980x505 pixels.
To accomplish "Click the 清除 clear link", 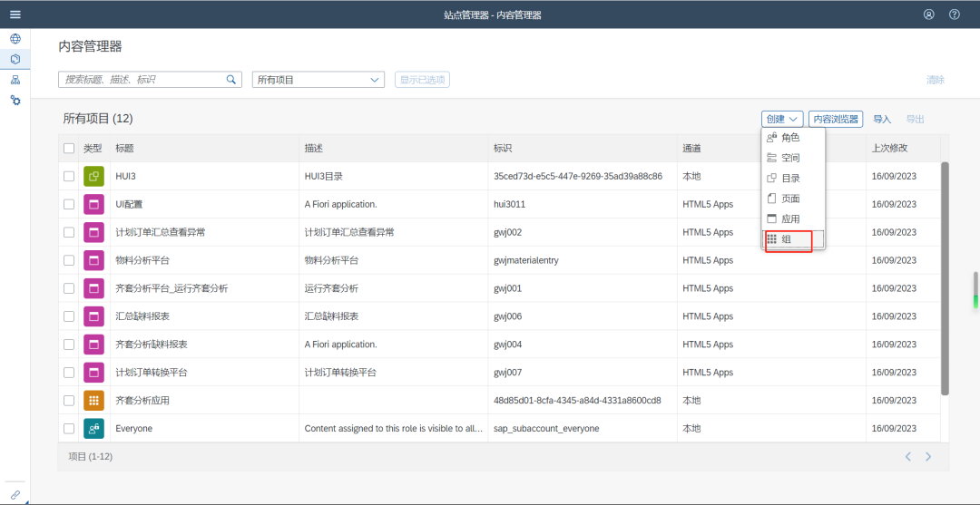I will click(935, 79).
